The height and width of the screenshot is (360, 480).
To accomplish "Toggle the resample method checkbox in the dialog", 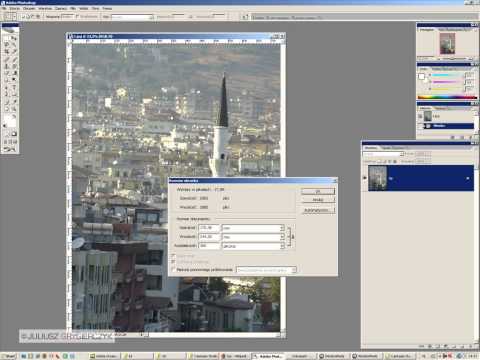I will [173, 269].
